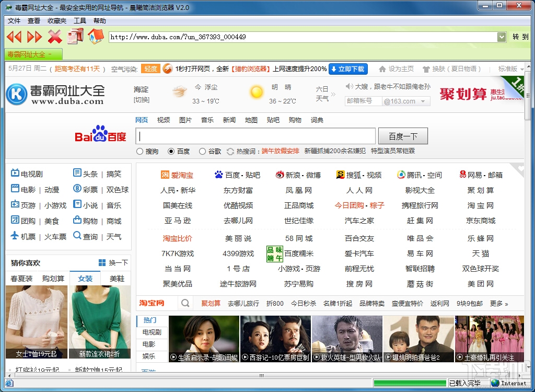This screenshot has width=535, height=392.
Task: Switch to the 女装 tab
Action: click(x=85, y=278)
